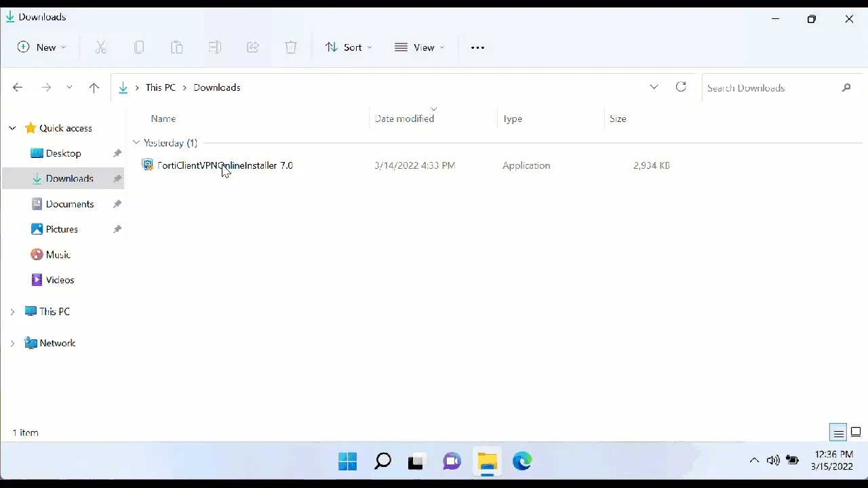868x488 pixels.
Task: Click the Paste clipboard icon
Action: (177, 47)
